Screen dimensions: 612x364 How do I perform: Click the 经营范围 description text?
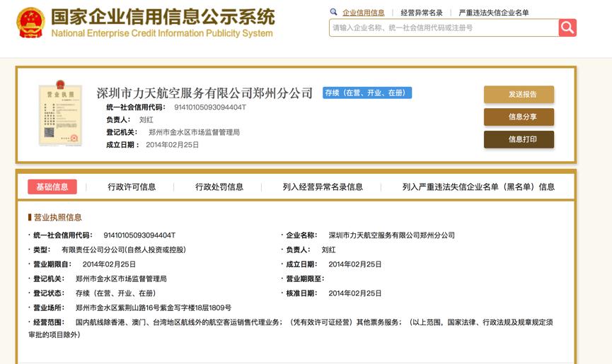pos(290,328)
